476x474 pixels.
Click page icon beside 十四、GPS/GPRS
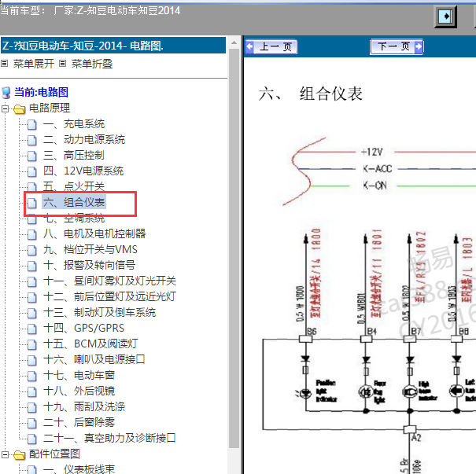(32, 329)
